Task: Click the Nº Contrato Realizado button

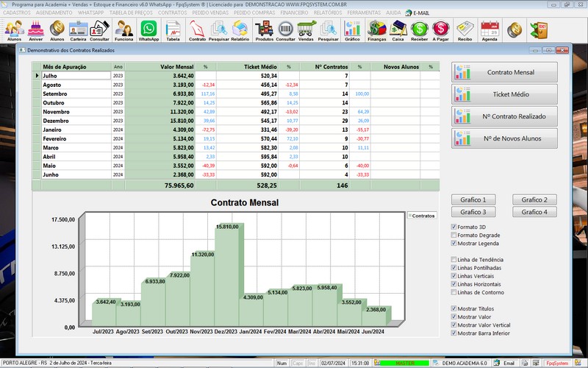Action: click(504, 116)
